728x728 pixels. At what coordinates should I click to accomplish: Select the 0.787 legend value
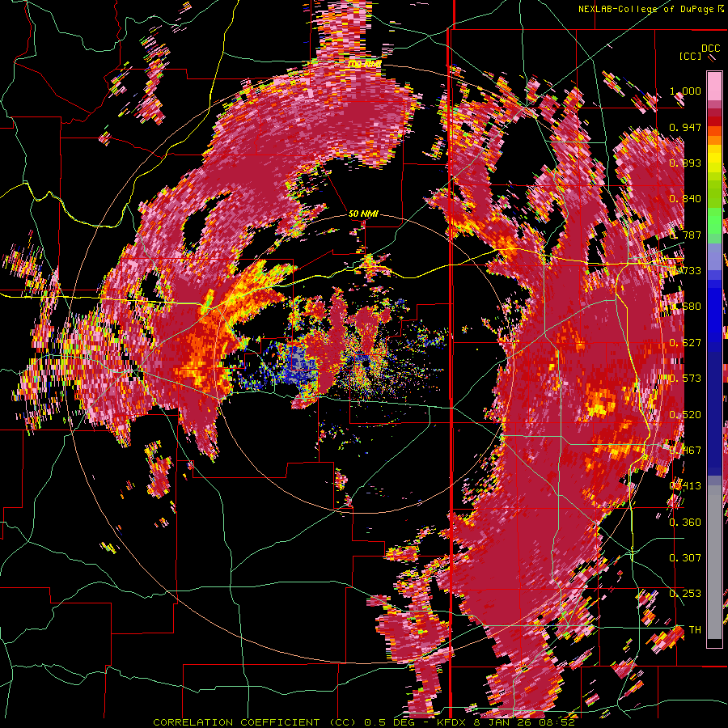pyautogui.click(x=685, y=235)
